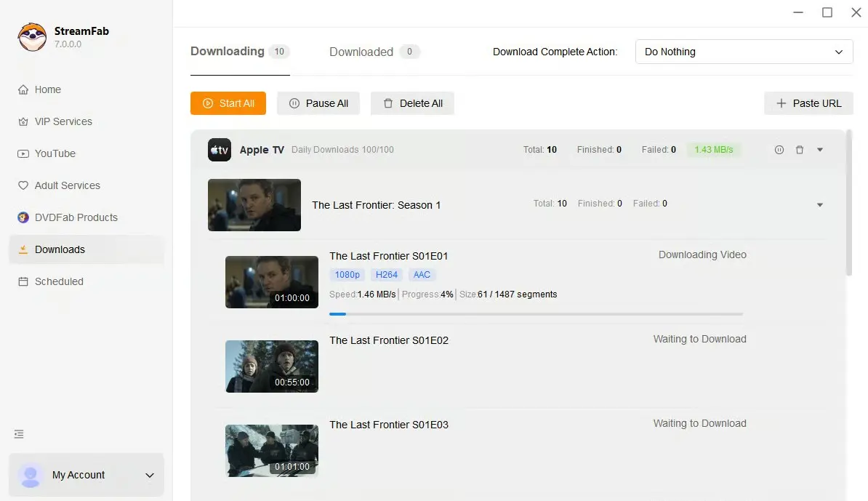This screenshot has height=501, width=868.
Task: Click the Adult Services heart icon
Action: tap(23, 185)
